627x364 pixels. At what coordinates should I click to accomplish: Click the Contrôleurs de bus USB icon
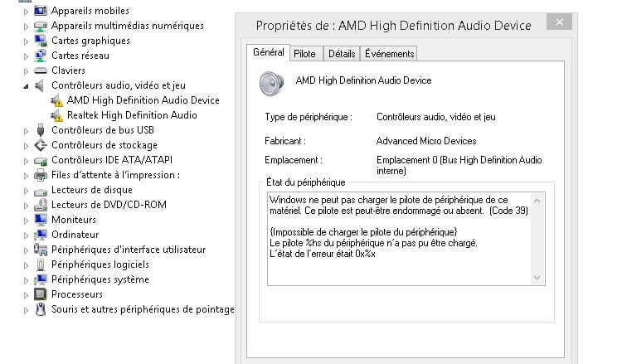40,130
